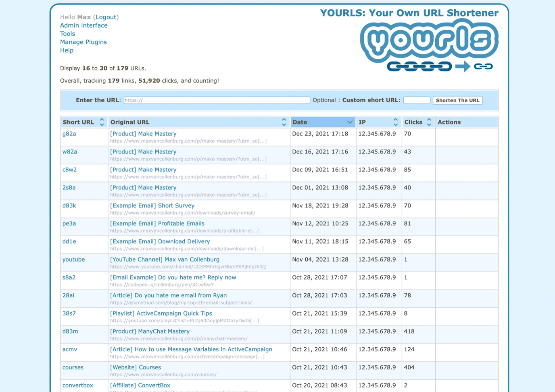The height and width of the screenshot is (392, 555).
Task: Click the 51,920 clicks total text
Action: coord(149,81)
